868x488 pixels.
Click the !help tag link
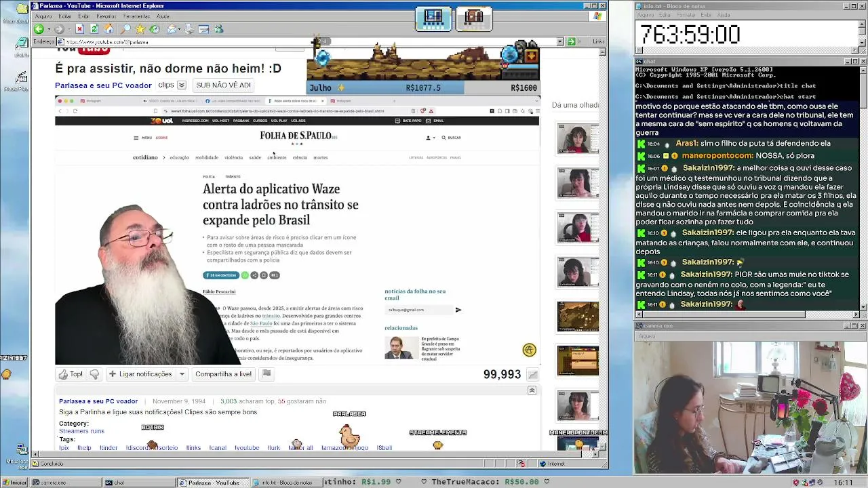(84, 448)
